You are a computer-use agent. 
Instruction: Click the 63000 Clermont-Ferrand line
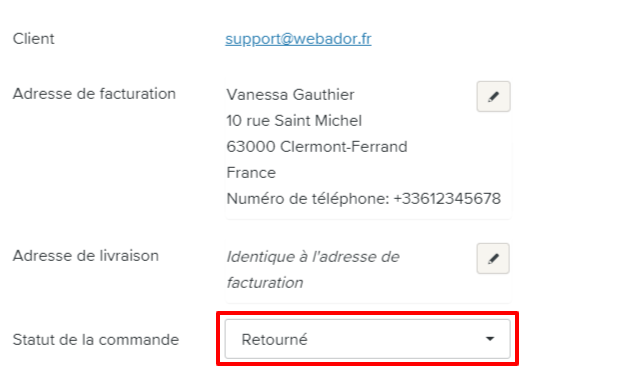click(317, 147)
